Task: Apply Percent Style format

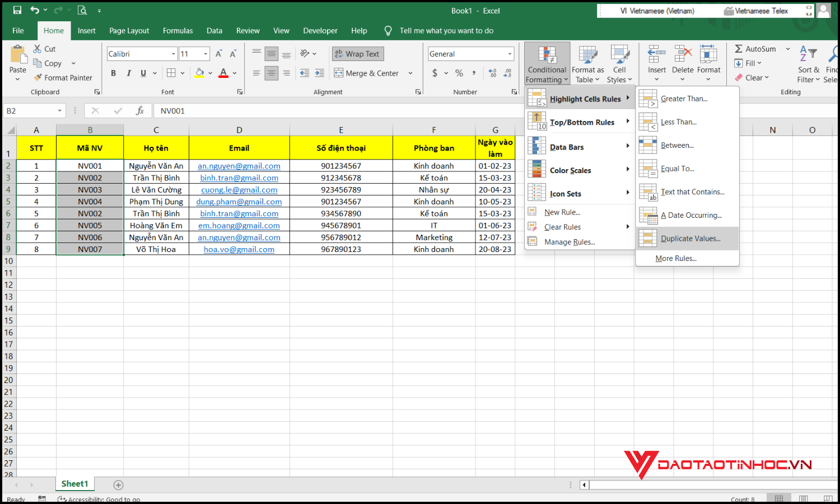Action: [459, 73]
